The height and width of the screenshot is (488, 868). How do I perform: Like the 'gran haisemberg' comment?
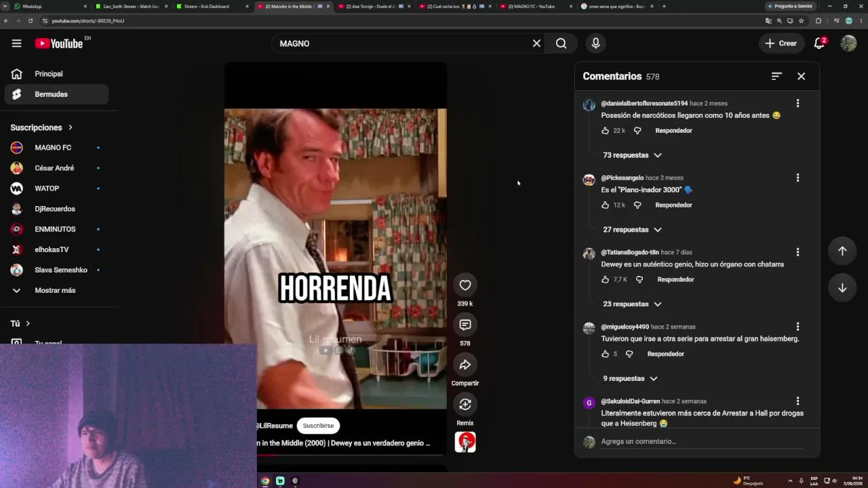tap(605, 354)
